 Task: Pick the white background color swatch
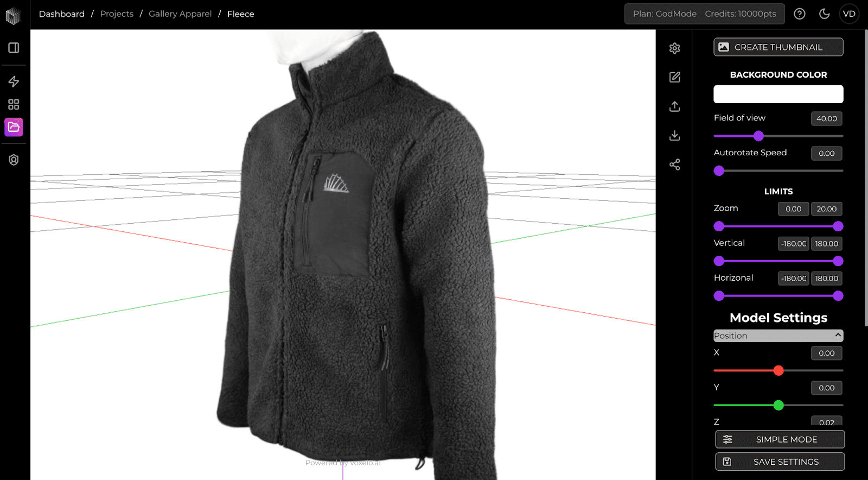click(x=778, y=94)
